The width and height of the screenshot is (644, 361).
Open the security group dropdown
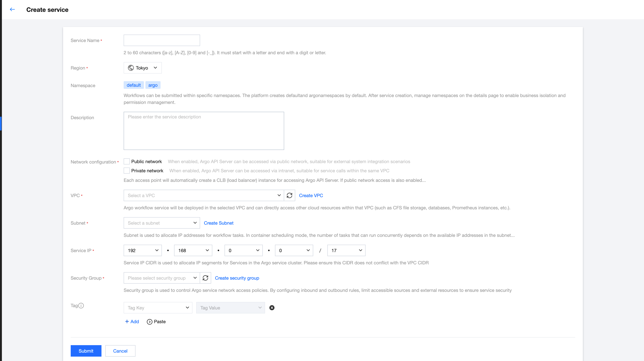pyautogui.click(x=161, y=278)
